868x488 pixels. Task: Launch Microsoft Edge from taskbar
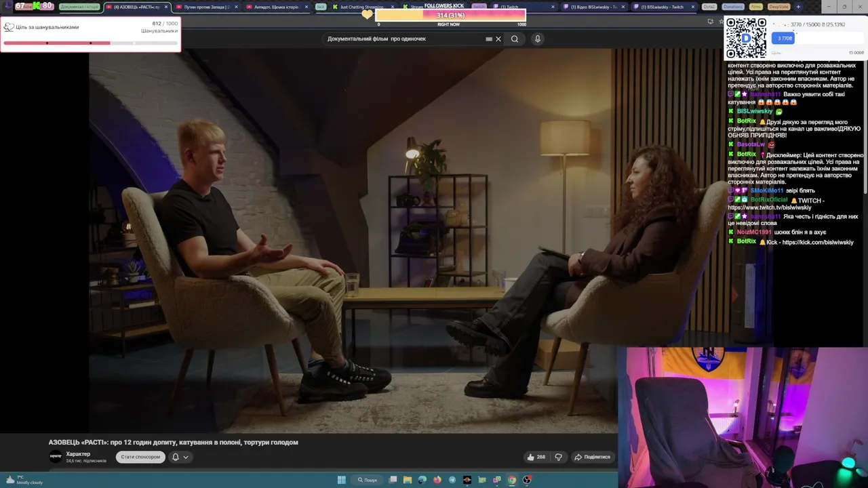pos(422,480)
